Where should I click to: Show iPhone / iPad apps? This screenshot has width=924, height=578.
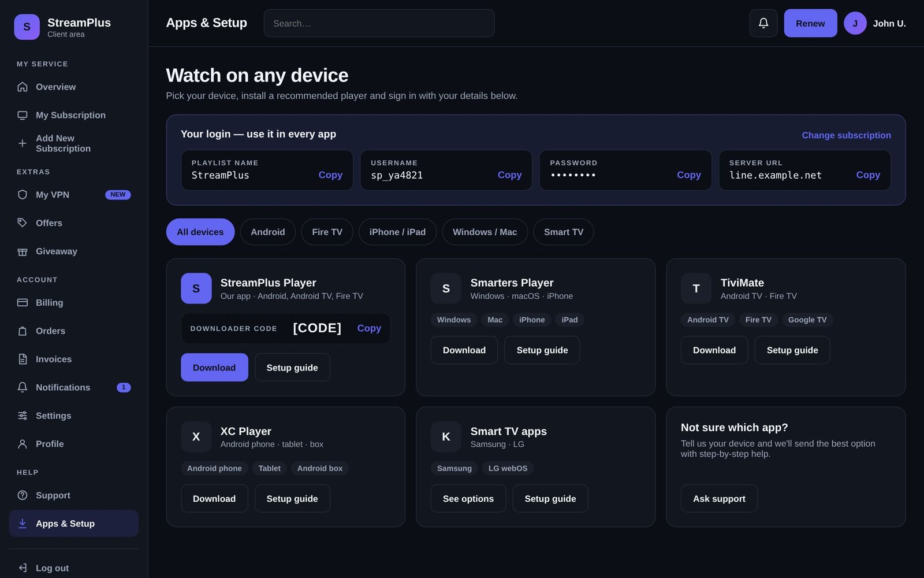tap(397, 232)
